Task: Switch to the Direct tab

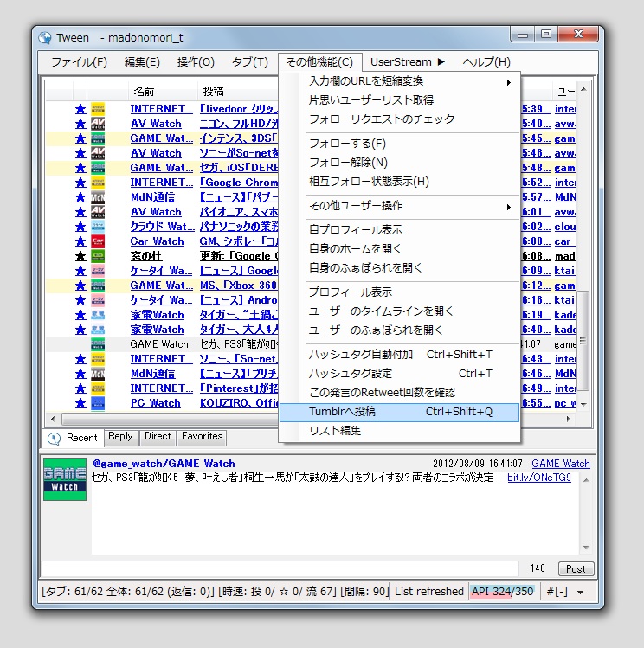Action: click(x=158, y=437)
